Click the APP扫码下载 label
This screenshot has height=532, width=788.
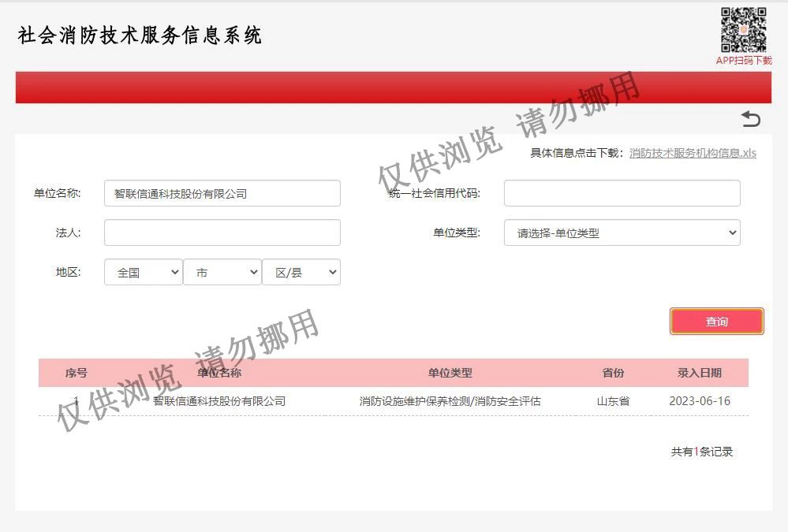point(744,61)
